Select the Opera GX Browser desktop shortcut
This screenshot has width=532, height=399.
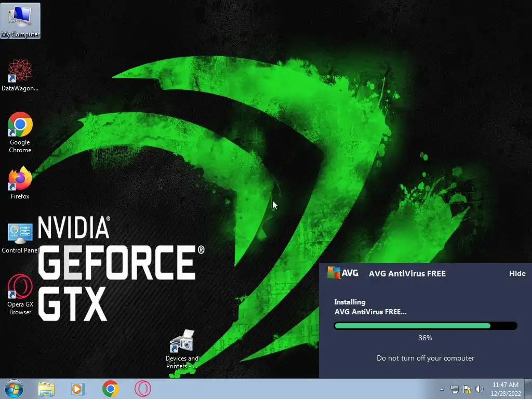(20, 295)
